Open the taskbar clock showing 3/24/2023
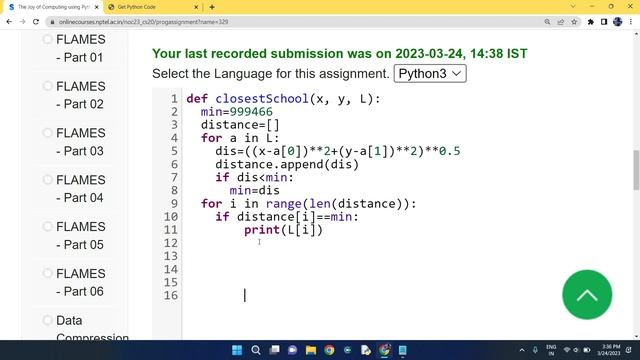Screen dimensions: 640x360 pos(609,350)
